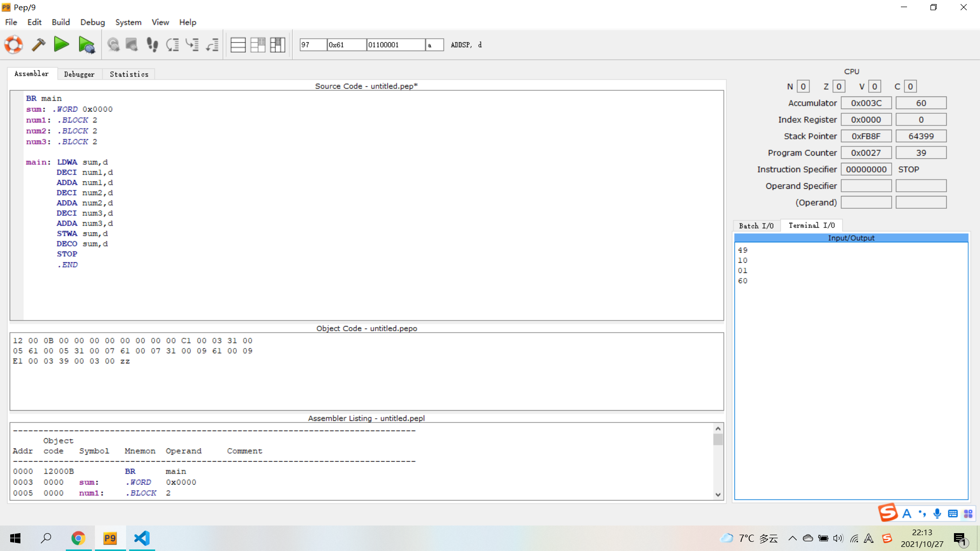Toggle the N status bit box
This screenshot has width=980, height=551.
click(803, 87)
